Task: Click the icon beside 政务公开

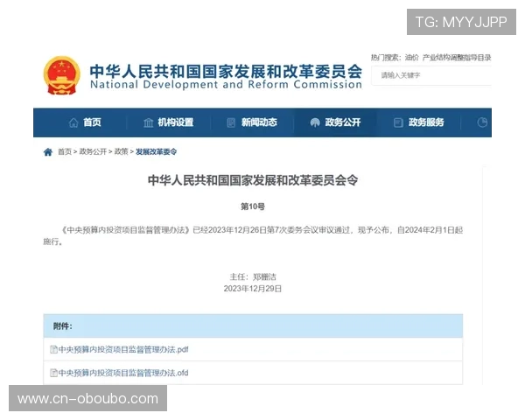Action: point(315,122)
